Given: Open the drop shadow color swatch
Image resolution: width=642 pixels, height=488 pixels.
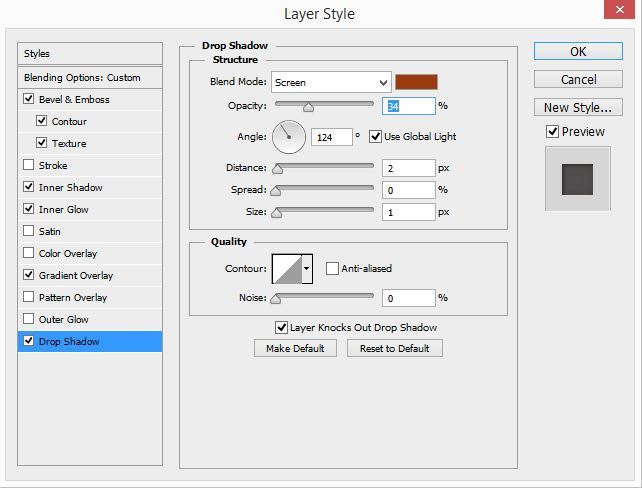Looking at the screenshot, I should 416,82.
